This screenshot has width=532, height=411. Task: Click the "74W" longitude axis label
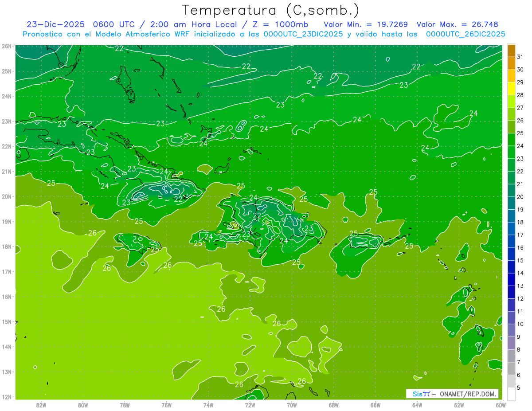click(x=208, y=405)
